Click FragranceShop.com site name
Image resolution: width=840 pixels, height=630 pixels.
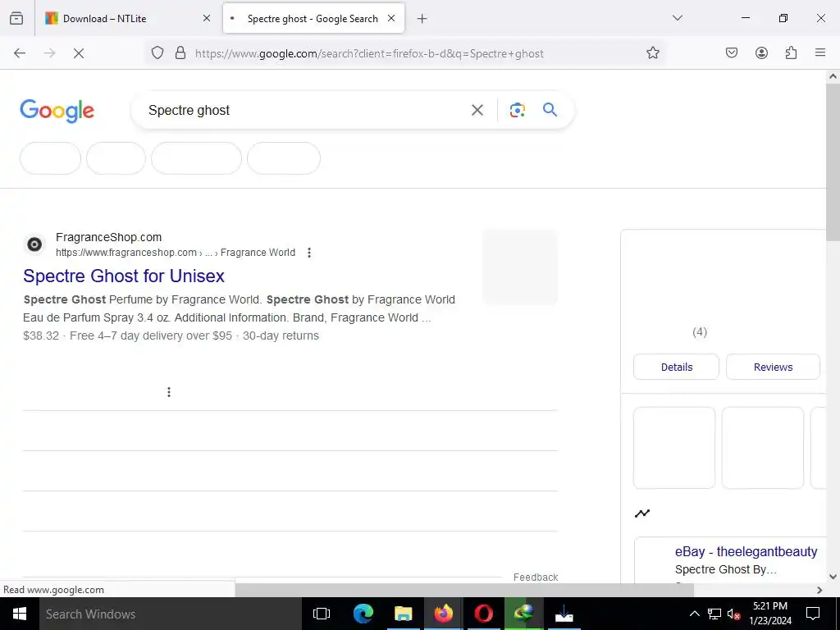(109, 237)
